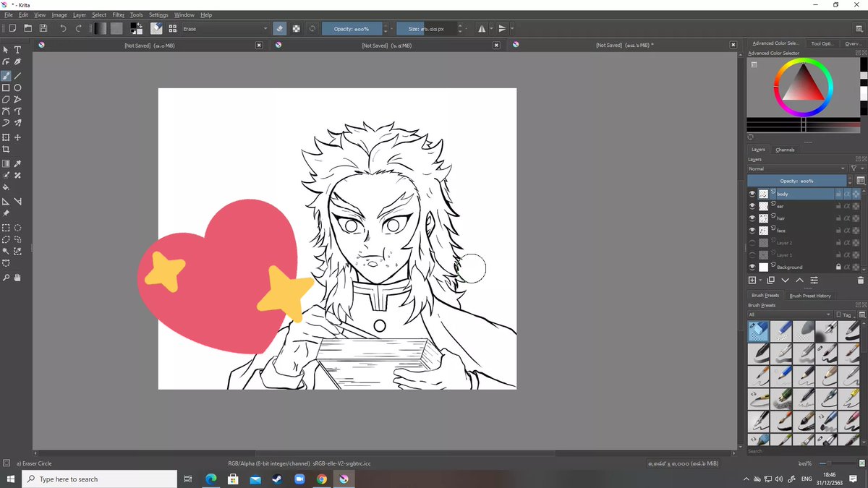Click the Open file folder icon
Screen dimensions: 868x488
coord(28,28)
